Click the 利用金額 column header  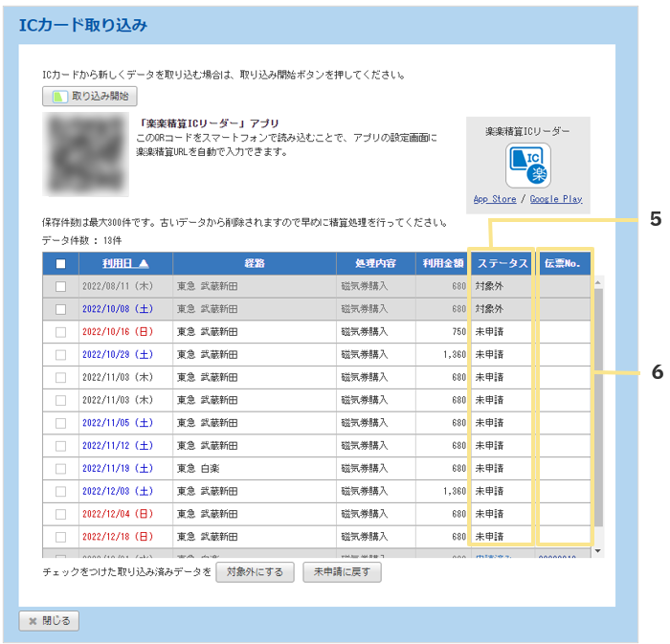[440, 264]
